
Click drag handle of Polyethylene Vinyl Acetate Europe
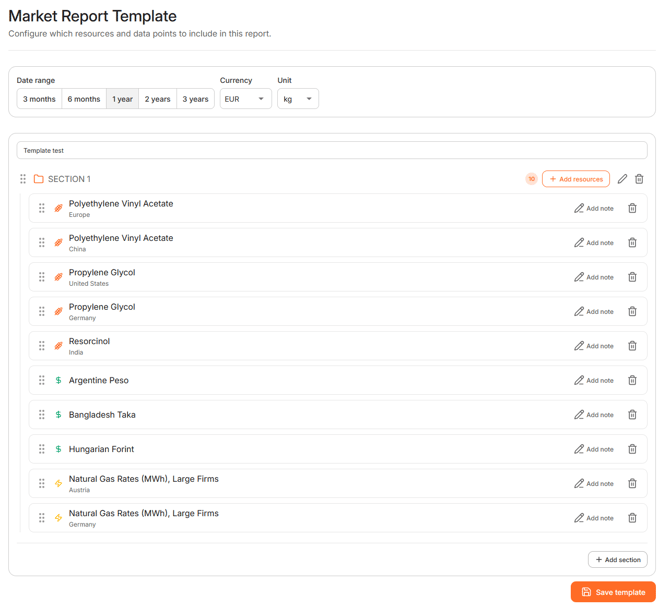(41, 208)
